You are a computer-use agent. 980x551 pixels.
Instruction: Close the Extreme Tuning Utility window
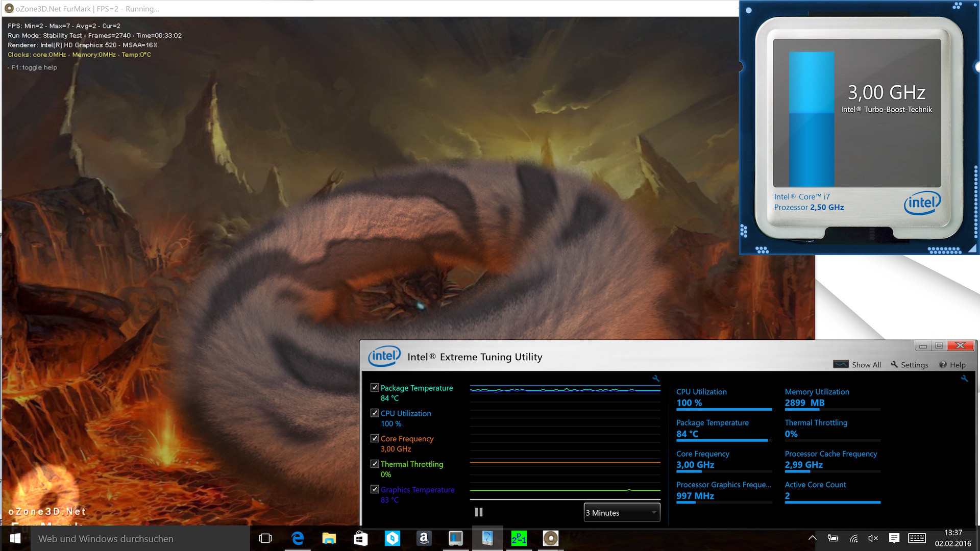pyautogui.click(x=960, y=346)
